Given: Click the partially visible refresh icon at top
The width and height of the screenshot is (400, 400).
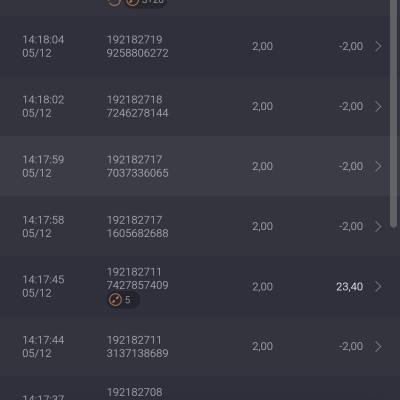Looking at the screenshot, I should (114, 2).
